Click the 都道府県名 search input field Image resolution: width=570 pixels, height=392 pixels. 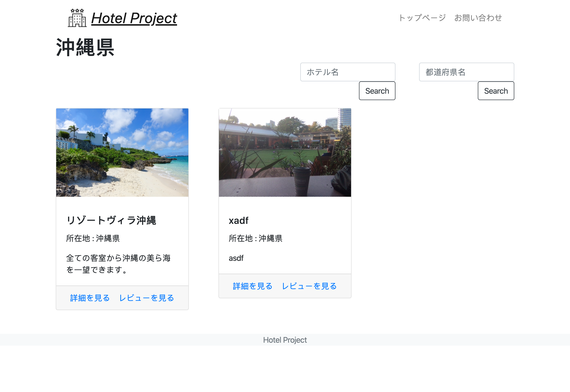click(x=466, y=72)
